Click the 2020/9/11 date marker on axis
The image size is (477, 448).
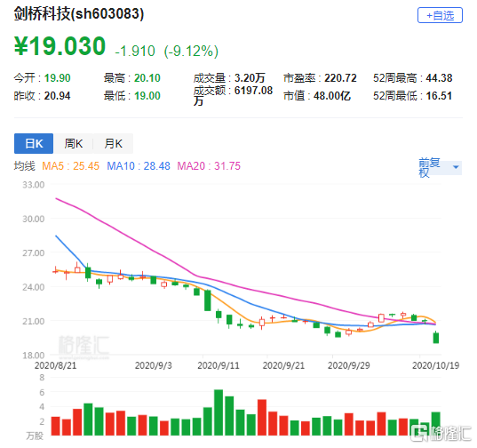tap(219, 365)
